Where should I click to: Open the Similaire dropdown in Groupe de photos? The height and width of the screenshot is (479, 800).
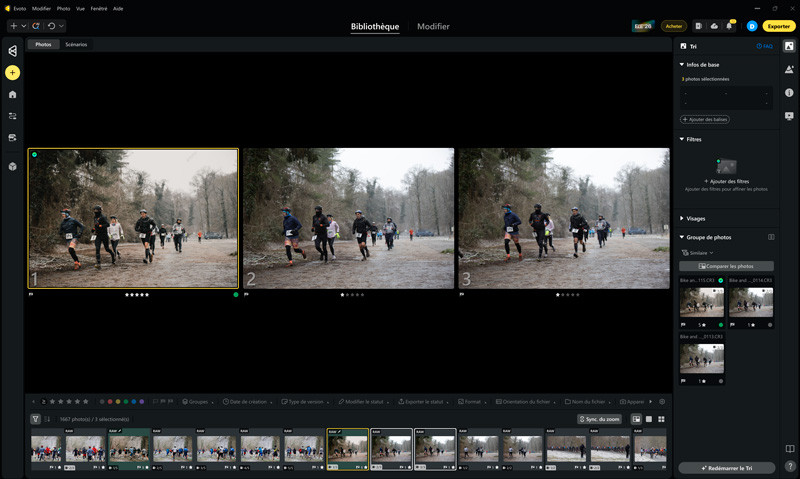(697, 253)
